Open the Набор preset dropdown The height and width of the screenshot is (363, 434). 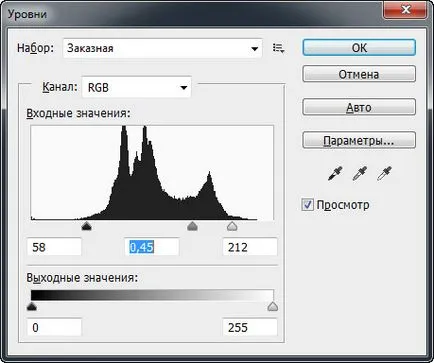162,48
